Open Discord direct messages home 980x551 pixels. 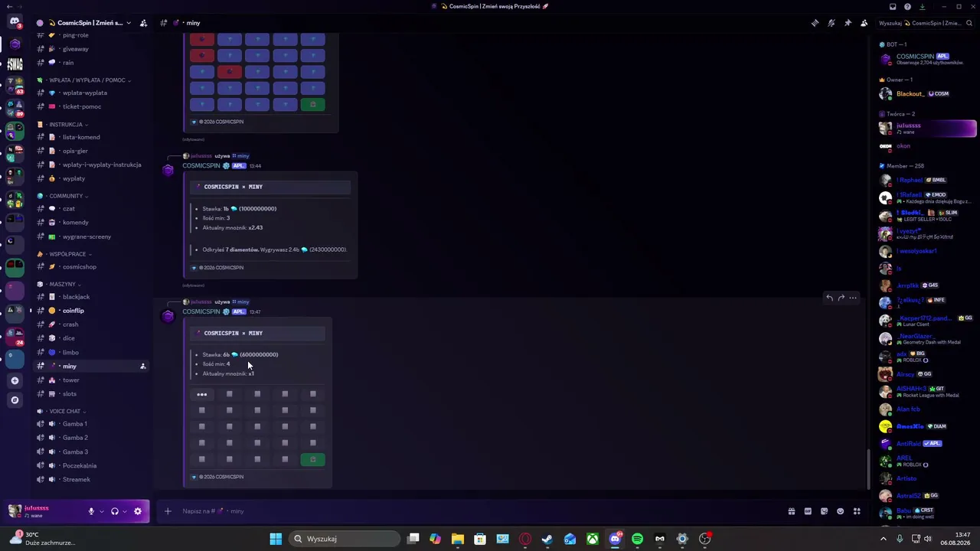click(x=15, y=21)
